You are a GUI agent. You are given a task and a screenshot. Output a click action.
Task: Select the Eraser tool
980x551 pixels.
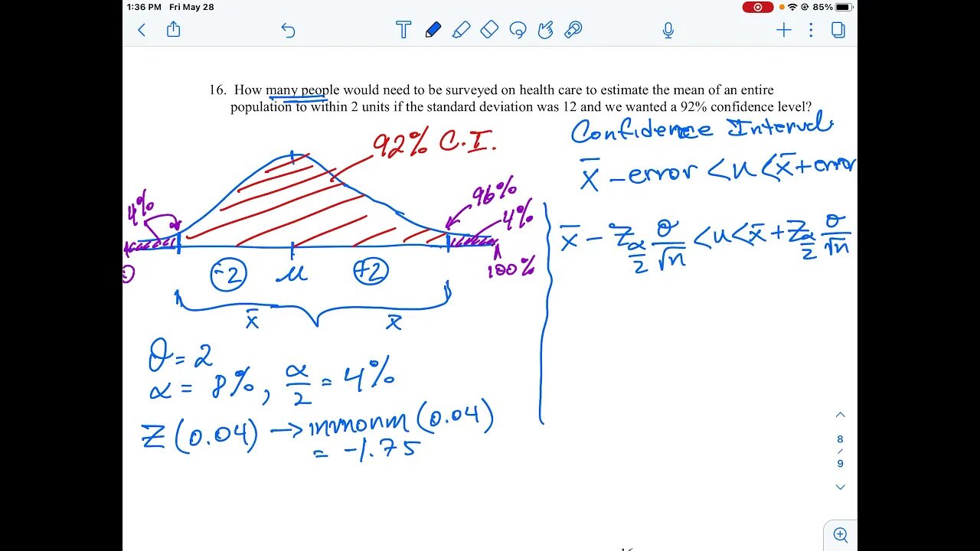(x=489, y=30)
